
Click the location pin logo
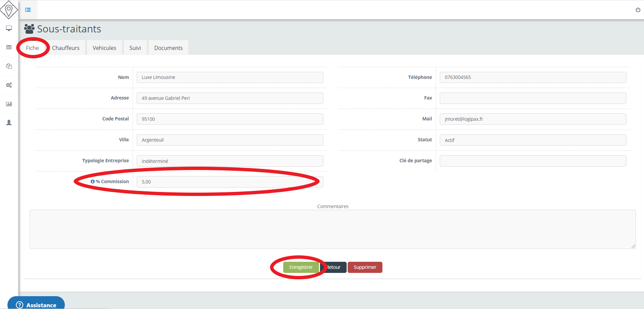point(9,9)
